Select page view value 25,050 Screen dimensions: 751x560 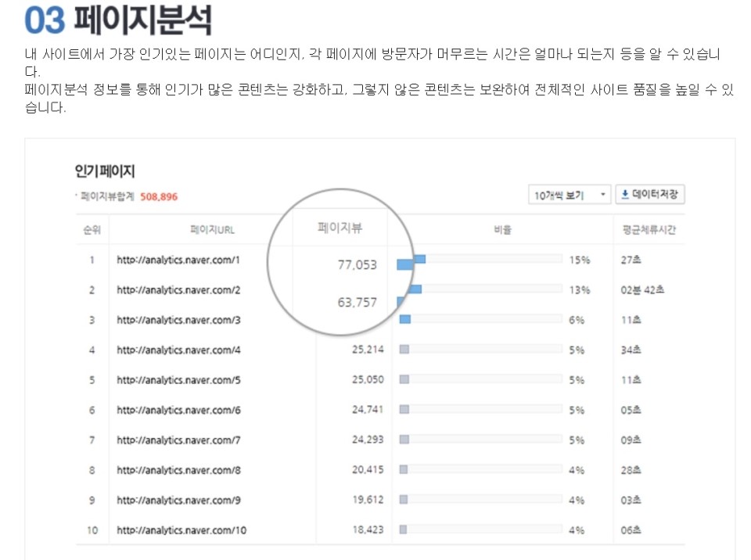(368, 379)
